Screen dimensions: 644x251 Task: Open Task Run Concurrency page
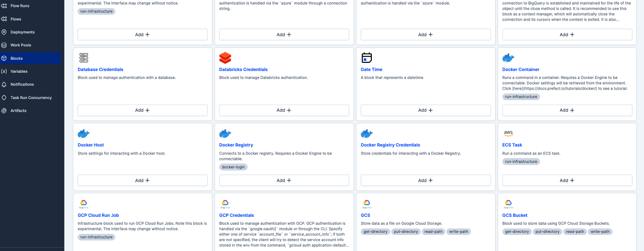(x=31, y=98)
